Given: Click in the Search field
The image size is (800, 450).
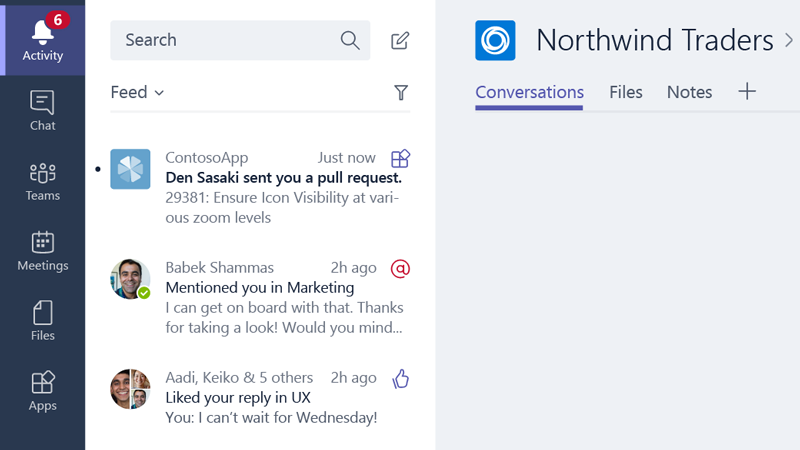Looking at the screenshot, I should [x=225, y=40].
